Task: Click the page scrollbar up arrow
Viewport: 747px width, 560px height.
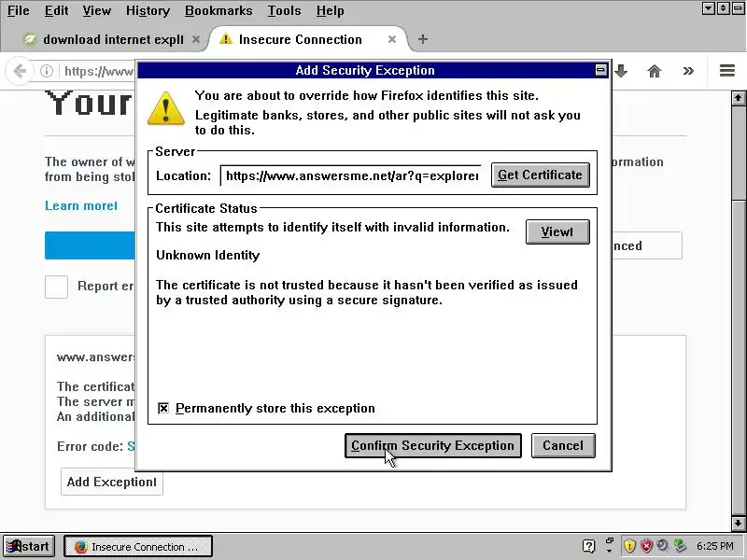Action: tap(738, 98)
